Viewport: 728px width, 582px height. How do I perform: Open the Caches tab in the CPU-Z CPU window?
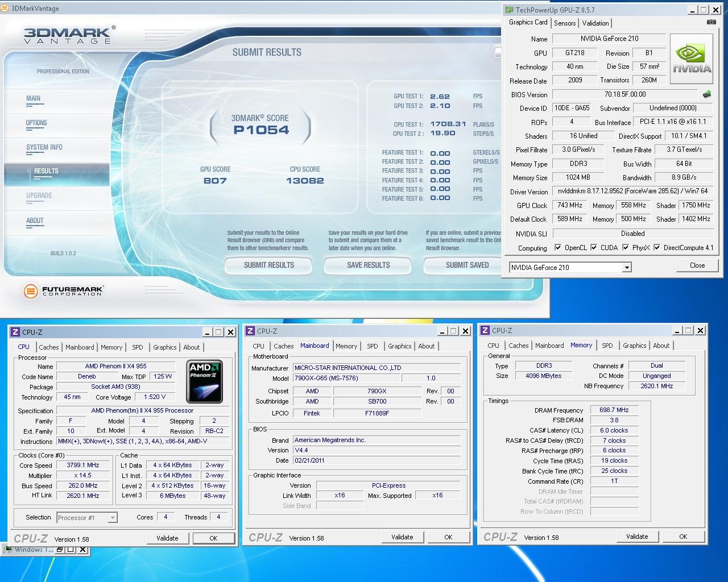pos(49,347)
